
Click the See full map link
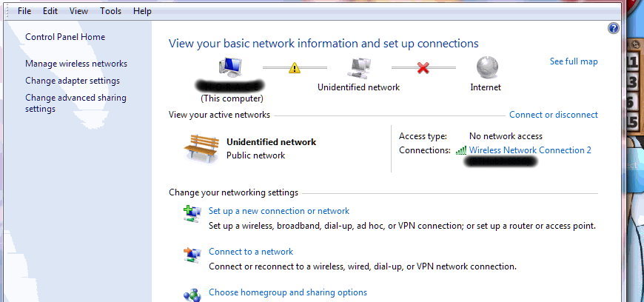tap(574, 61)
